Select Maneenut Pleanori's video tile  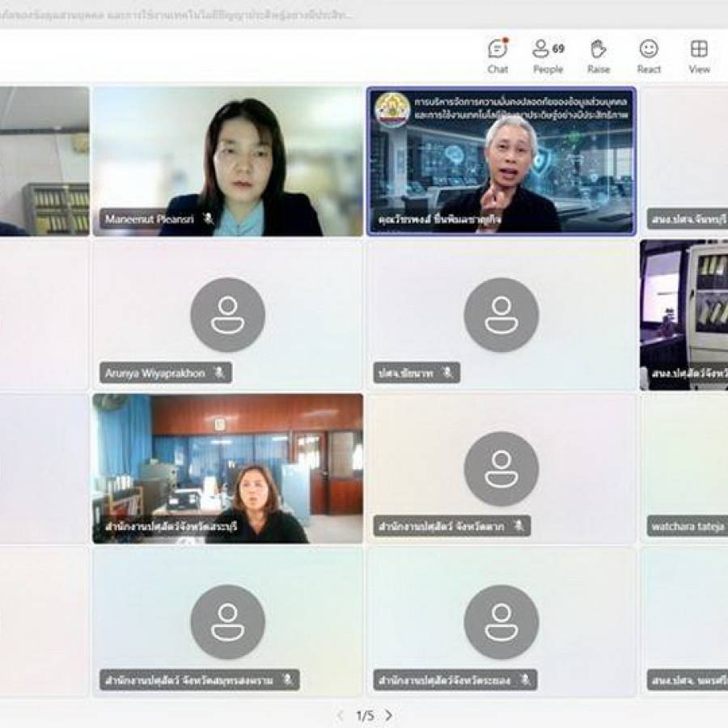point(228,162)
